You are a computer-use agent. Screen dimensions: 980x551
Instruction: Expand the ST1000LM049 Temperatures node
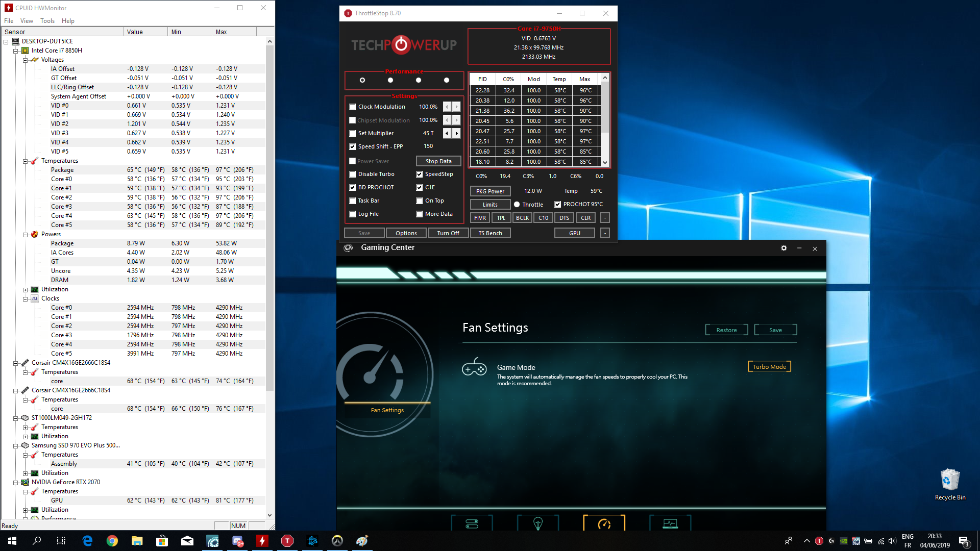tap(25, 428)
